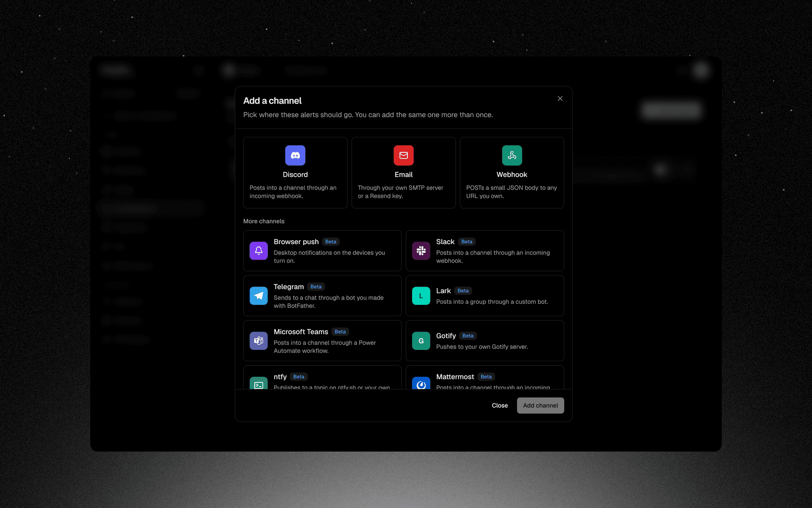The width and height of the screenshot is (812, 508).
Task: Click the ntfy terminal icon
Action: [258, 383]
